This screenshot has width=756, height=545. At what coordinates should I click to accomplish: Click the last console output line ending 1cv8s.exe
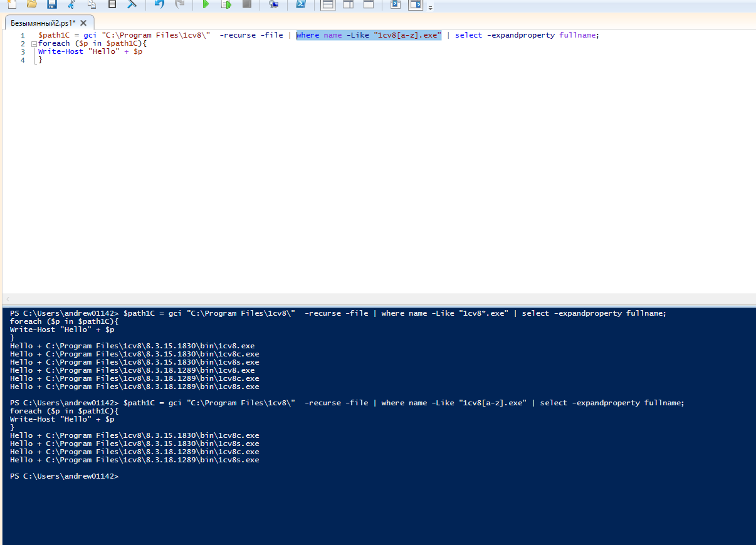[x=134, y=460]
